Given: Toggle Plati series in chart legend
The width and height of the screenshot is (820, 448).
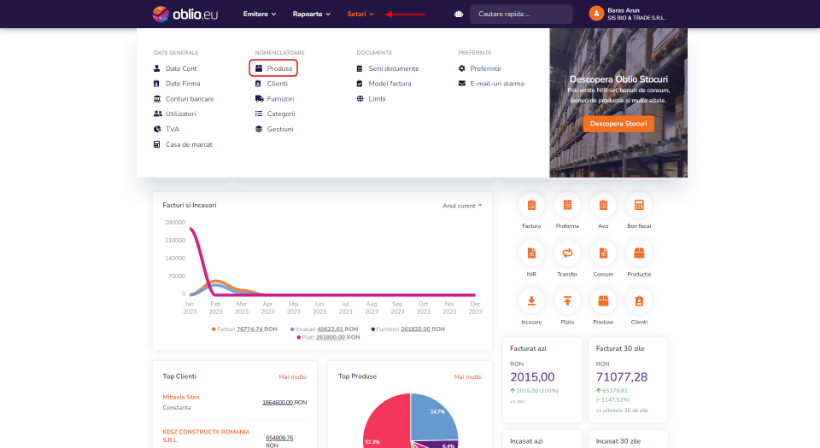Looking at the screenshot, I should point(328,338).
